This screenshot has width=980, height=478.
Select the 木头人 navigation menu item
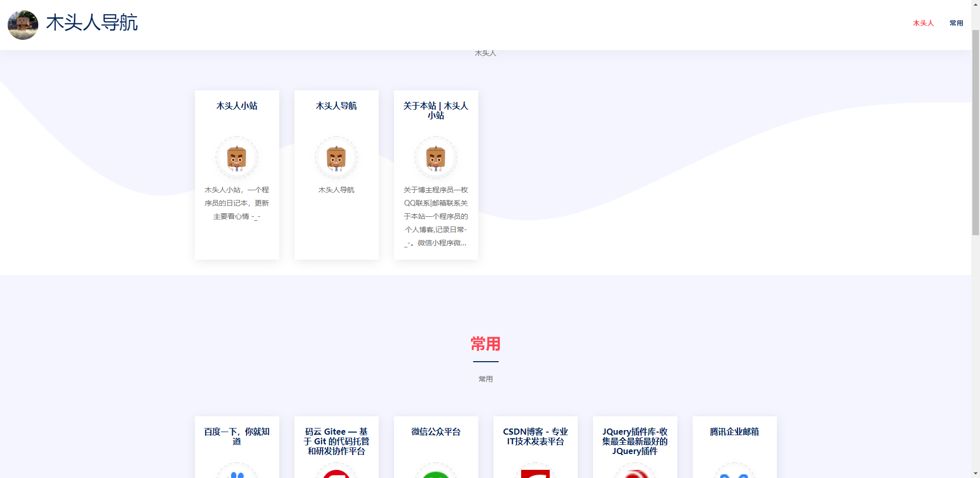coord(923,23)
